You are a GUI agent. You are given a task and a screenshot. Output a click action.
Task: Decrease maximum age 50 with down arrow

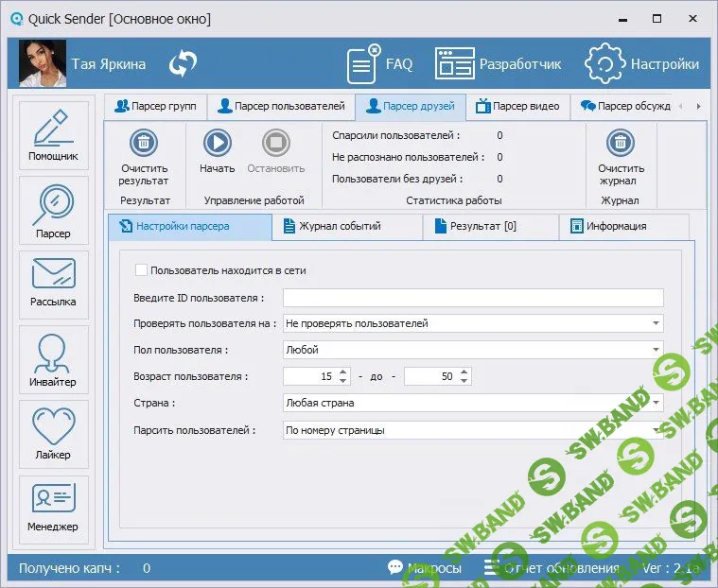tap(464, 381)
